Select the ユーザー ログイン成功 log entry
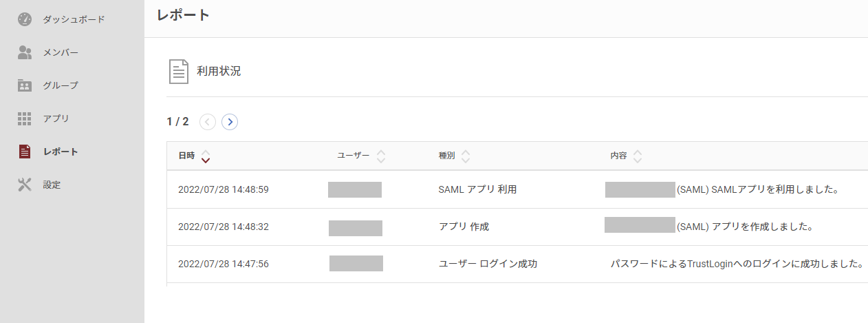The width and height of the screenshot is (868, 323). 517,264
